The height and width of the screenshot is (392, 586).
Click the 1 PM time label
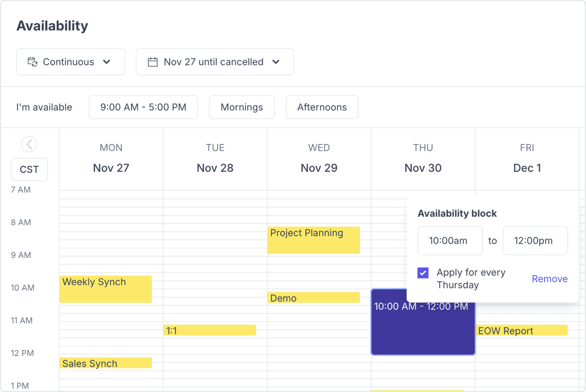point(20,386)
